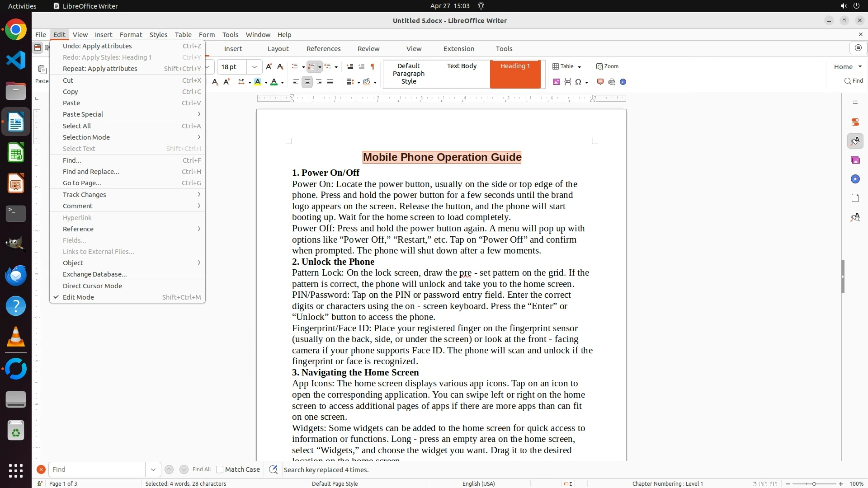
Task: Switch to the References tab
Action: 323,49
